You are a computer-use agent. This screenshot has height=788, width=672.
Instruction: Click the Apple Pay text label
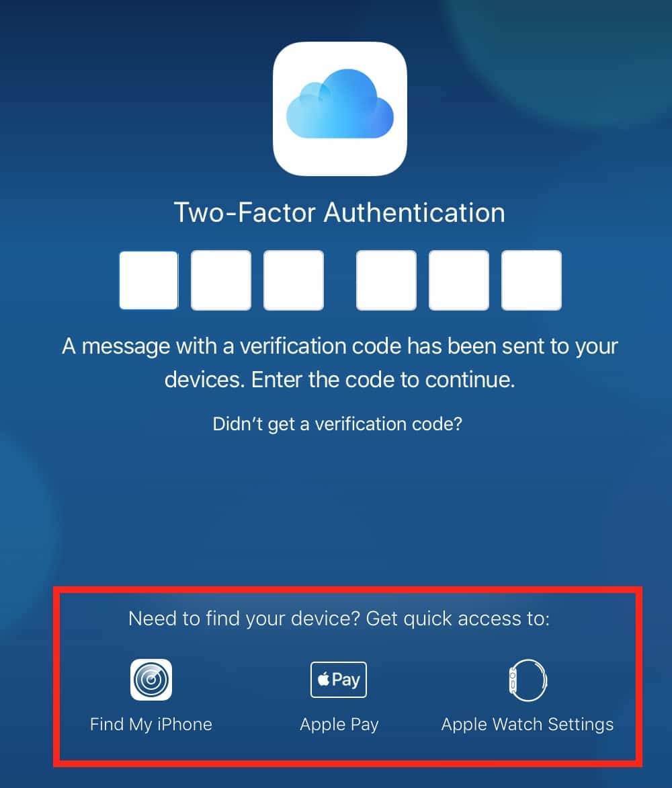point(339,725)
